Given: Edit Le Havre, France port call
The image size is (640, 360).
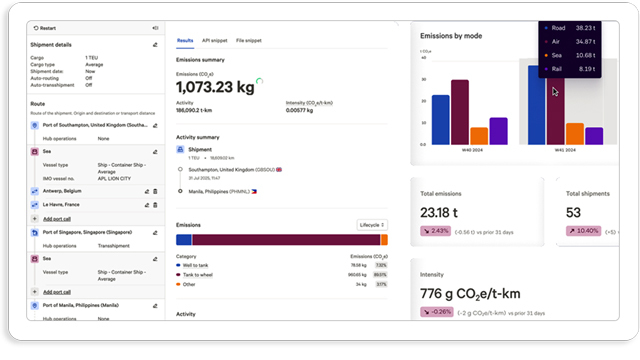Looking at the screenshot, I should [x=147, y=205].
